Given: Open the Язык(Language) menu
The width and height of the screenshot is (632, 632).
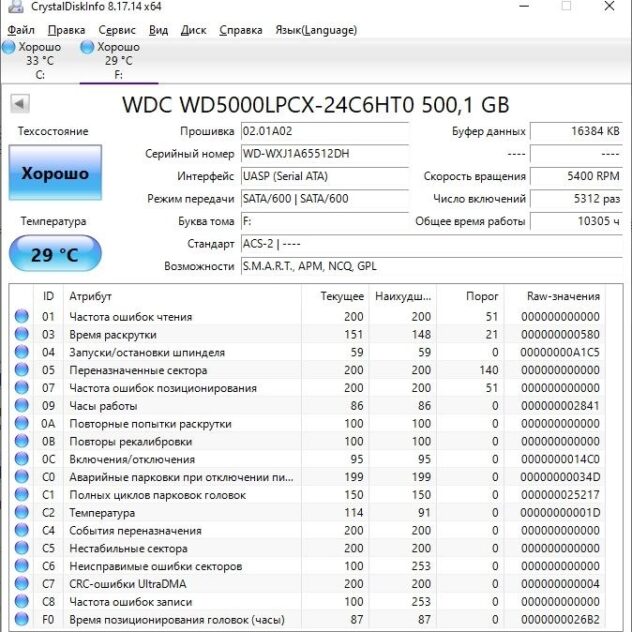Looking at the screenshot, I should click(x=316, y=30).
